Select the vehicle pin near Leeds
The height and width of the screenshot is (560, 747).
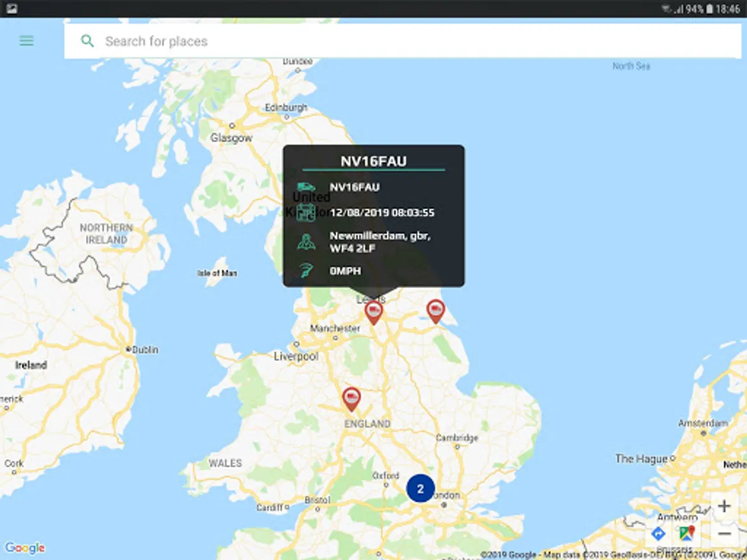(374, 313)
